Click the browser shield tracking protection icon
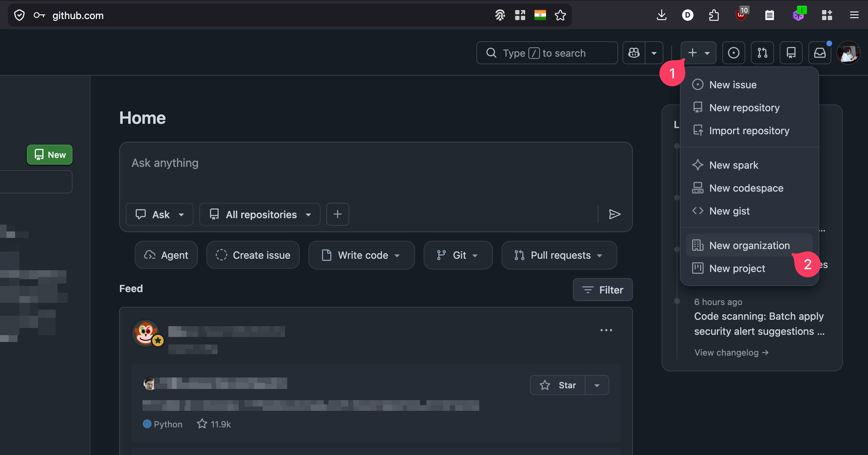This screenshot has width=868, height=455. [19, 15]
